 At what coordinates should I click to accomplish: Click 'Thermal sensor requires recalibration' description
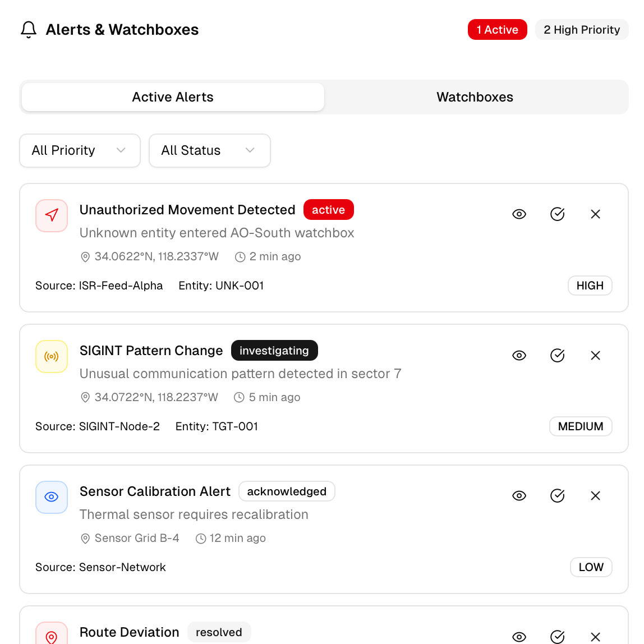click(194, 514)
